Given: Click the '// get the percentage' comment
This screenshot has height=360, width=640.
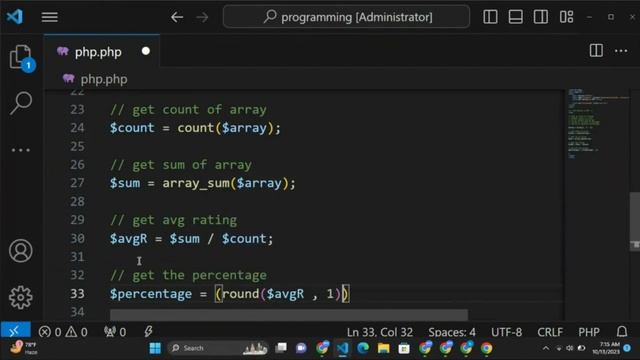Looking at the screenshot, I should click(x=188, y=276).
